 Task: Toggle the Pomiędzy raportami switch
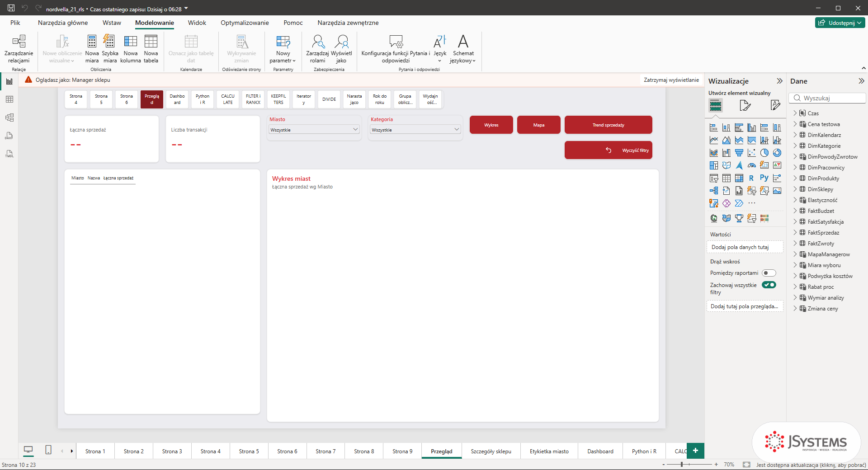click(769, 273)
